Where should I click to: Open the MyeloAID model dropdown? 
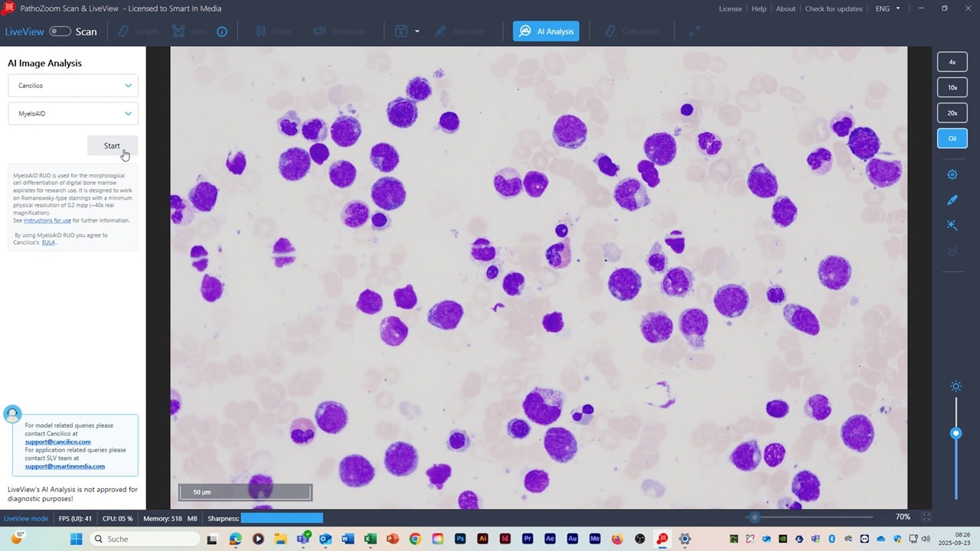click(x=73, y=114)
